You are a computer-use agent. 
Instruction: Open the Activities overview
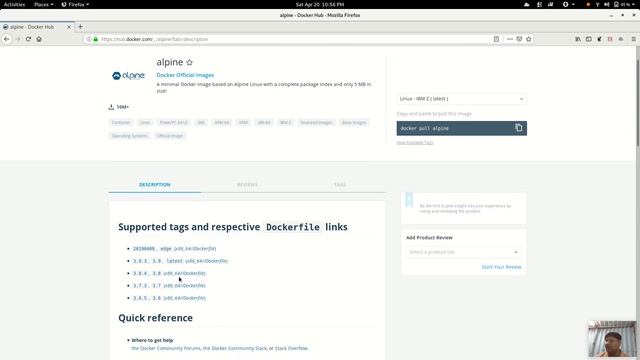point(14,4)
